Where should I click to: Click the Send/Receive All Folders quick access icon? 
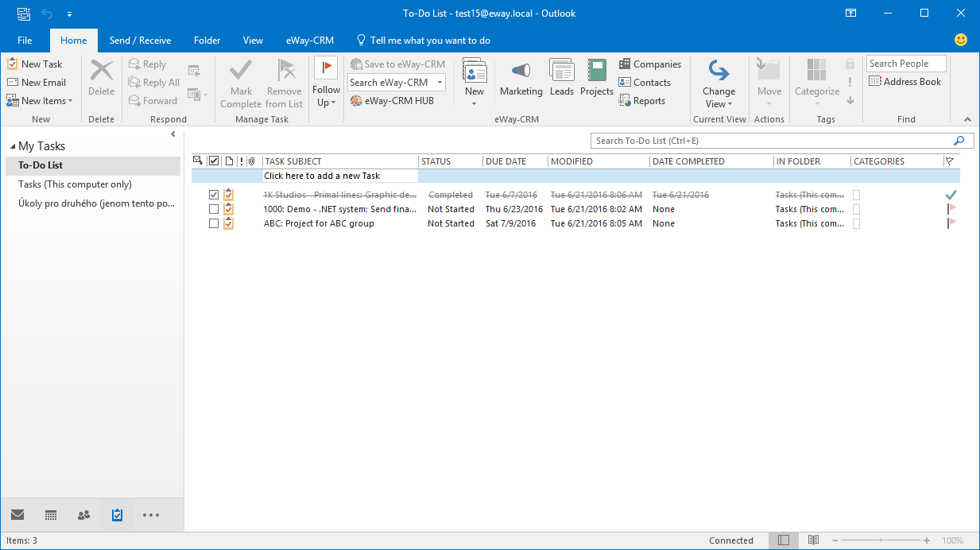(x=24, y=14)
